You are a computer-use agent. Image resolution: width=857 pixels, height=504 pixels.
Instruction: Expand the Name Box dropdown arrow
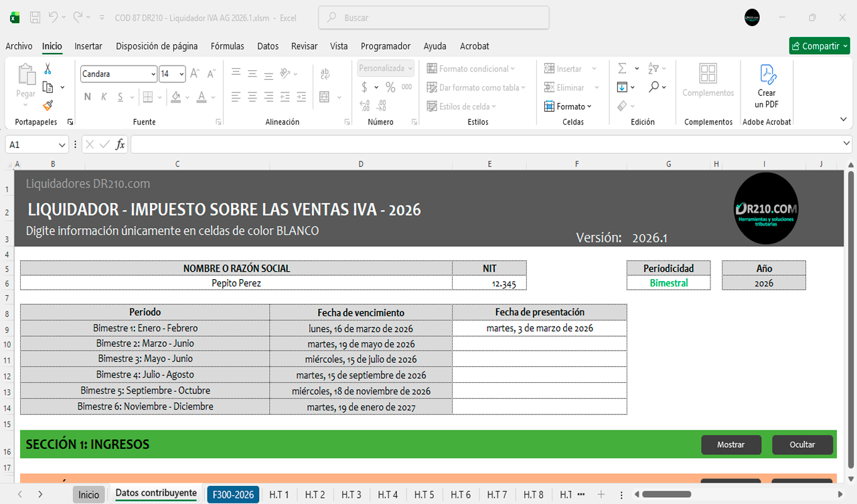[x=62, y=145]
